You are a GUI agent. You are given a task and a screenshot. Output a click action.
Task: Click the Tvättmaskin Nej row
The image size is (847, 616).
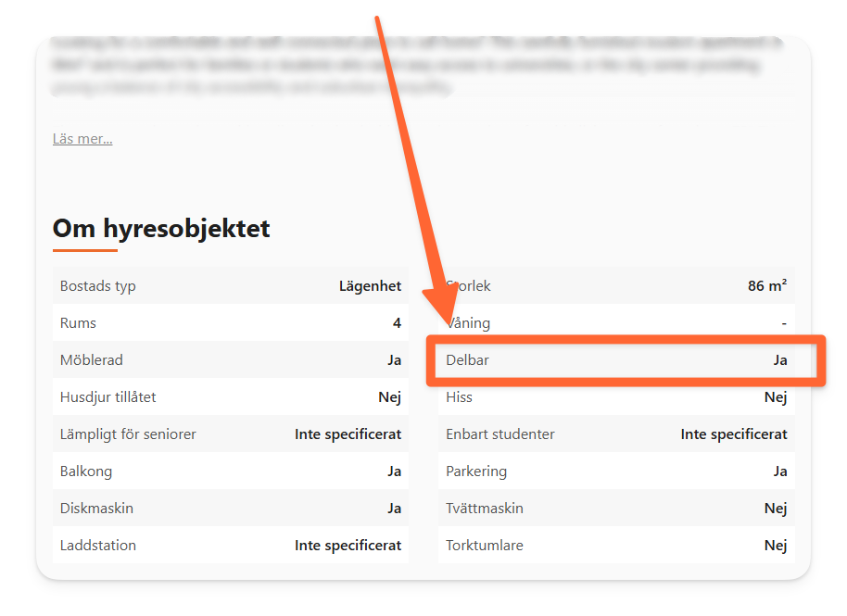616,509
